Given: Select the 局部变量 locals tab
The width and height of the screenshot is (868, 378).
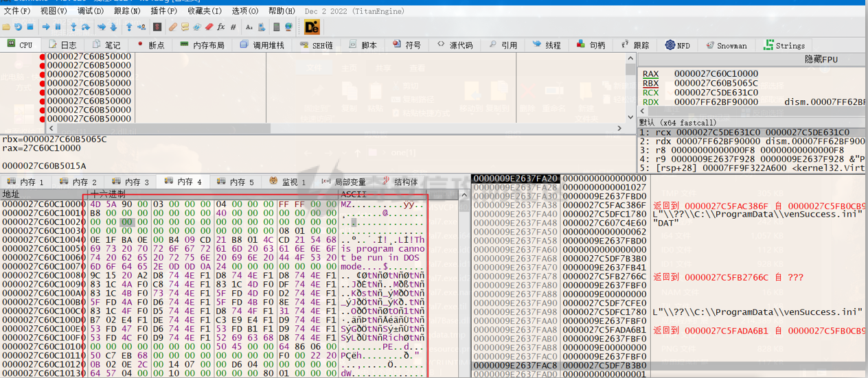Looking at the screenshot, I should (x=343, y=182).
